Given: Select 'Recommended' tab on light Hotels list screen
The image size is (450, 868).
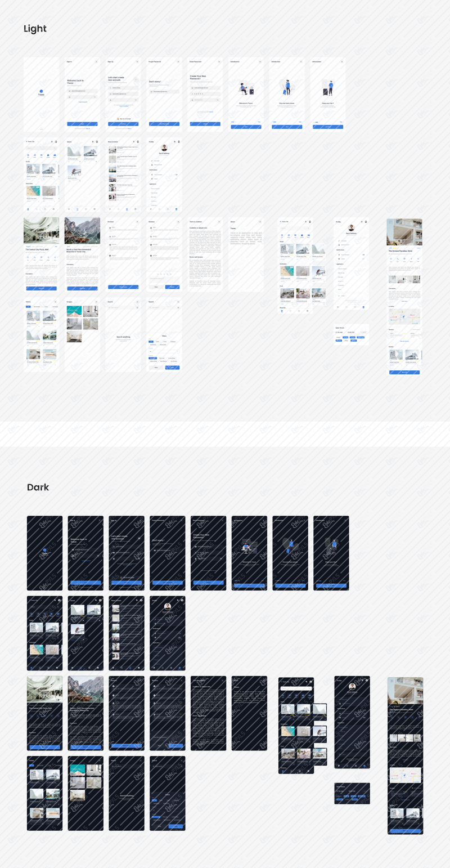Looking at the screenshot, I should [37, 307].
